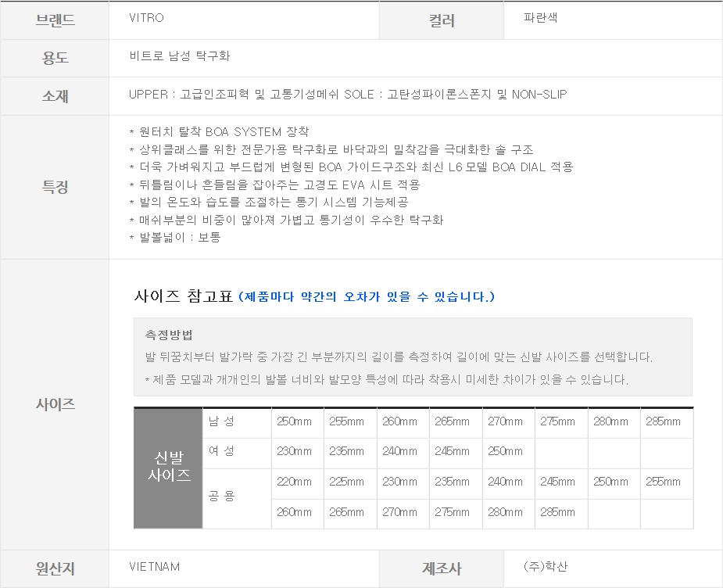Select the VITRO brand value
This screenshot has width=723, height=588.
(x=147, y=18)
